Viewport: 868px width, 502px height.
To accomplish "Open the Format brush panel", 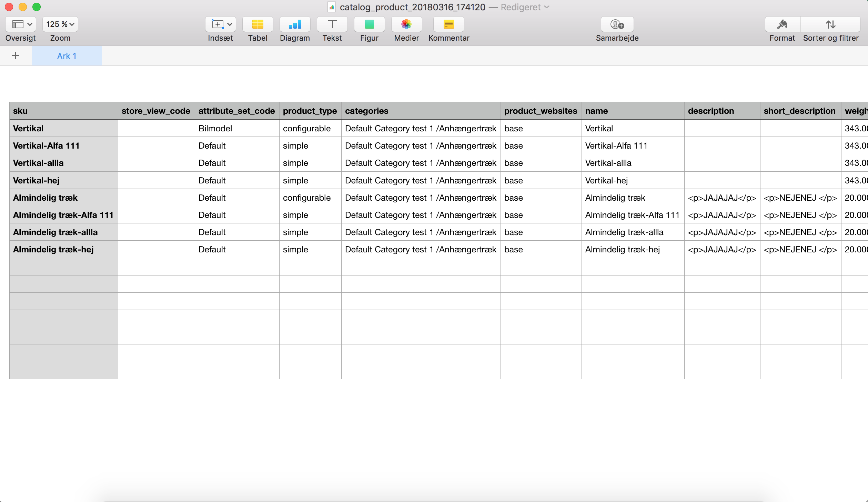I will coord(782,24).
